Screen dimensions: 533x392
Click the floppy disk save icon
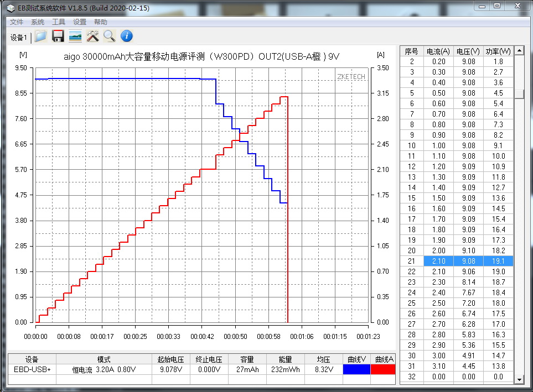tap(58, 36)
